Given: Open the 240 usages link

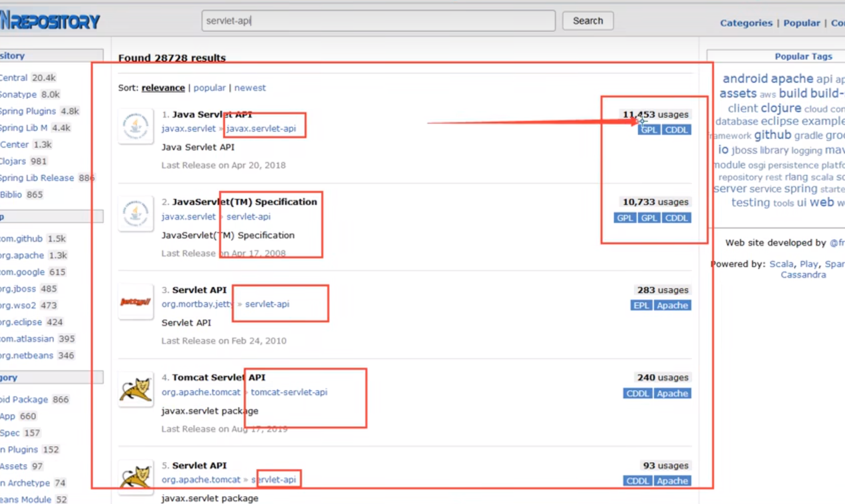Looking at the screenshot, I should point(663,377).
